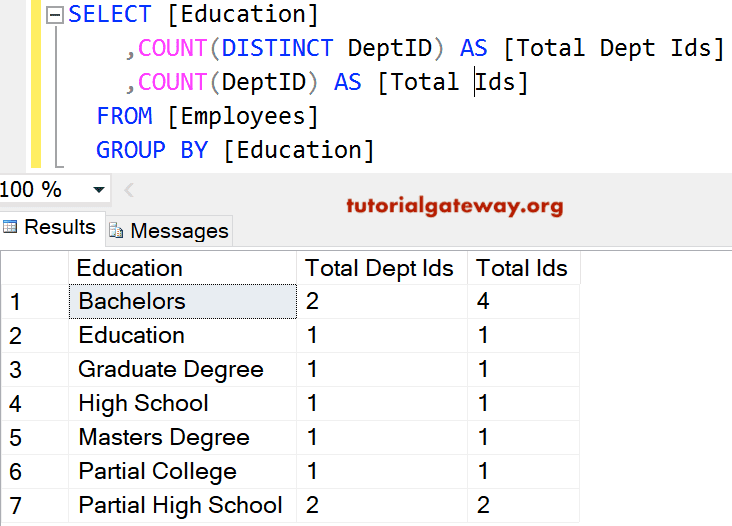This screenshot has height=526, width=732.
Task: Click Total Dept Ids value for Partial High School
Action: (382, 506)
